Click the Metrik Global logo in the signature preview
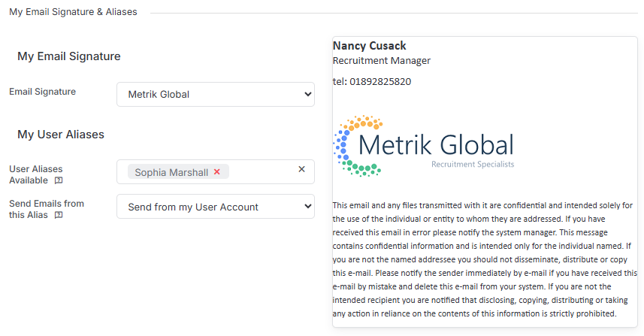Image resolution: width=644 pixels, height=336 pixels. point(423,147)
